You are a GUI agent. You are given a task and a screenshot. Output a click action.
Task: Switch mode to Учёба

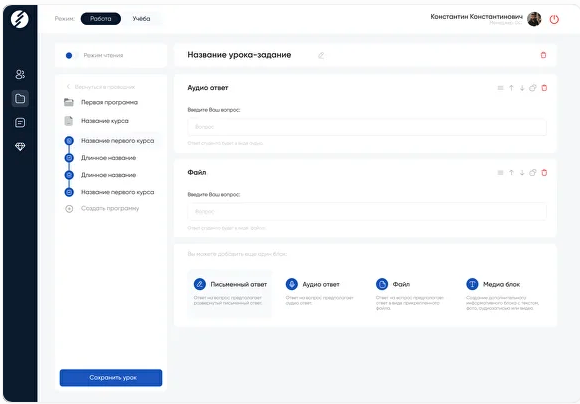click(141, 18)
